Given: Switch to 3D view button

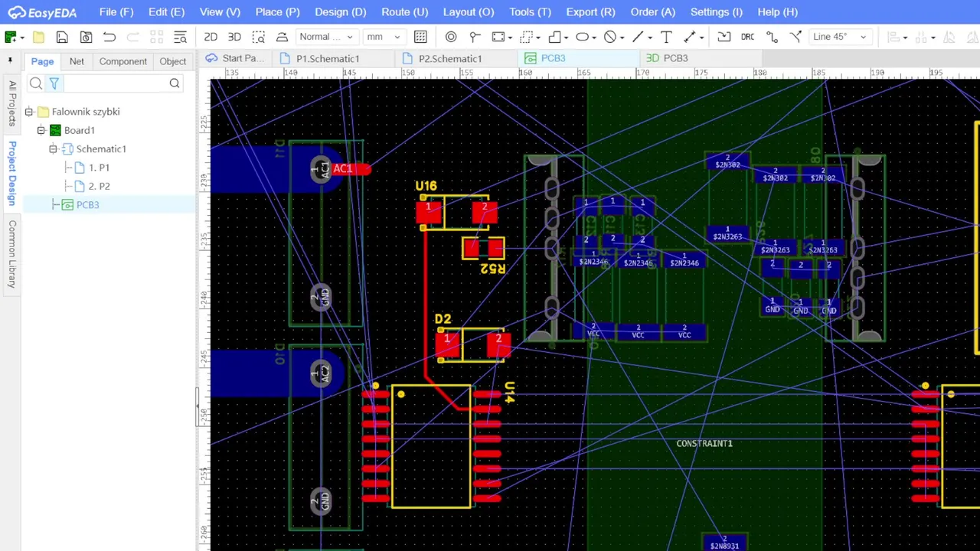Looking at the screenshot, I should point(234,37).
